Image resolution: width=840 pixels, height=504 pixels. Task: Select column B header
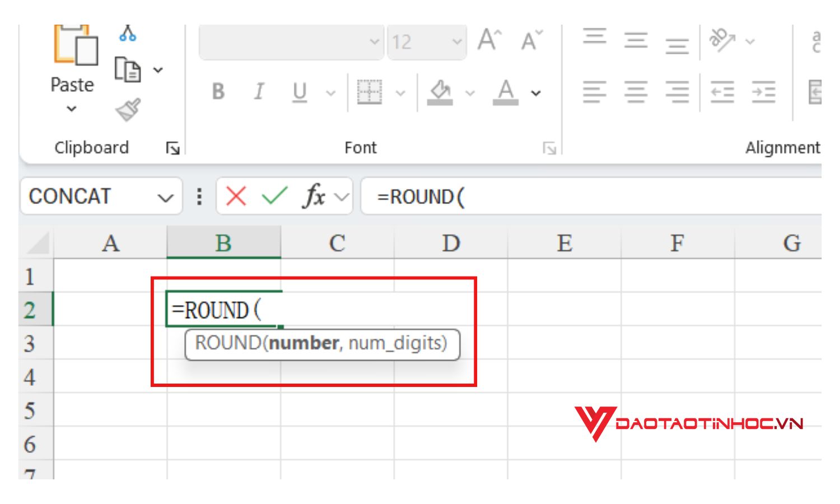coord(223,242)
